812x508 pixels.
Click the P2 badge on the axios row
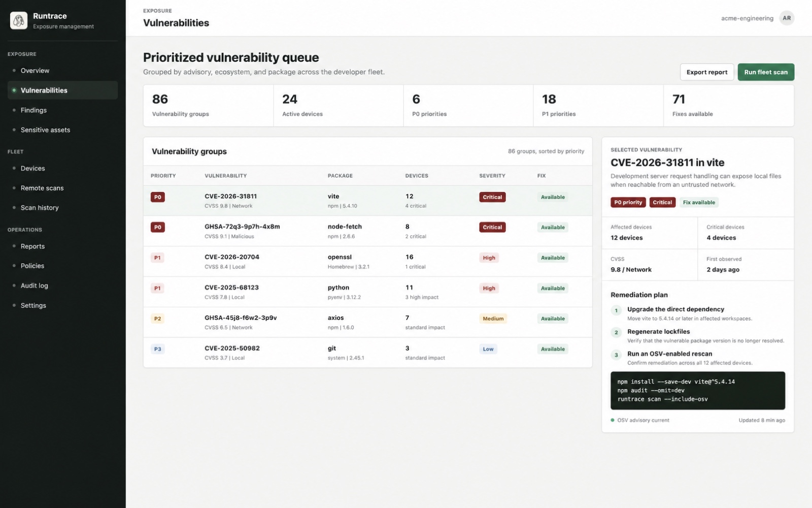point(158,319)
